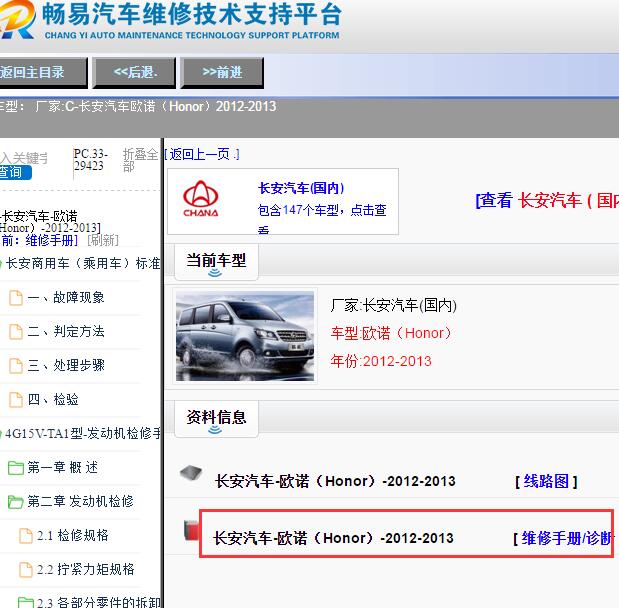Screen dimensions: 619x608
Task: Open the 线路图 link
Action: click(546, 481)
